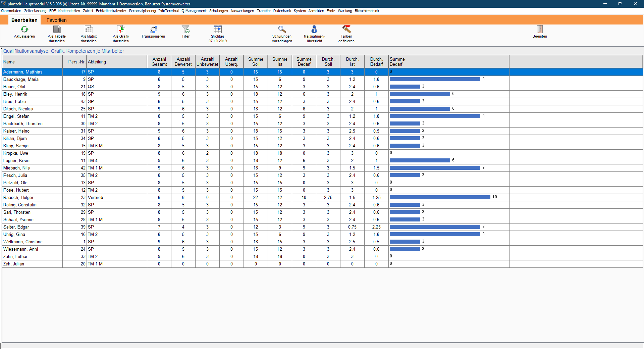The image size is (644, 349).
Task: Click the Summe Ist column header
Action: [280, 62]
